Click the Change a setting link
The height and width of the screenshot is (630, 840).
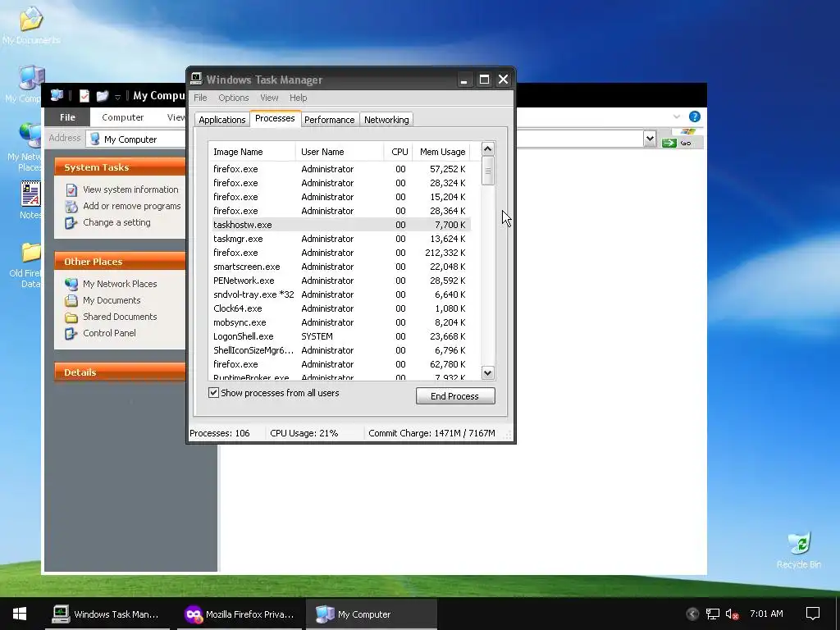(x=116, y=222)
